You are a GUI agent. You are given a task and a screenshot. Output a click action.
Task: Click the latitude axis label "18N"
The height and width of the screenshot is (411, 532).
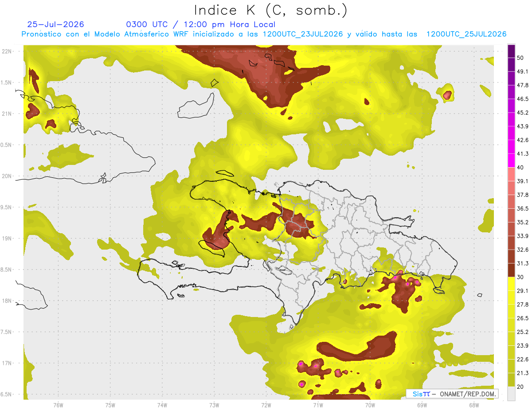point(7,301)
